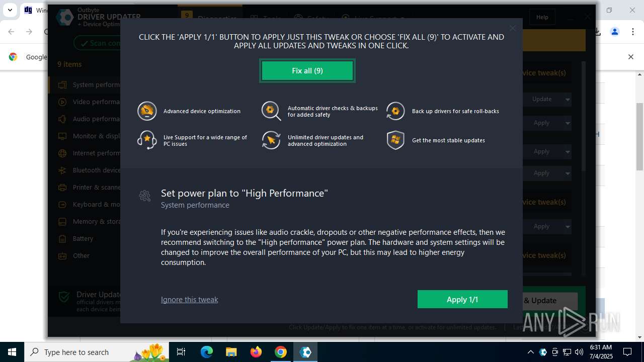Select the Monitor & display icon
This screenshot has width=644, height=362.
pos(62,136)
